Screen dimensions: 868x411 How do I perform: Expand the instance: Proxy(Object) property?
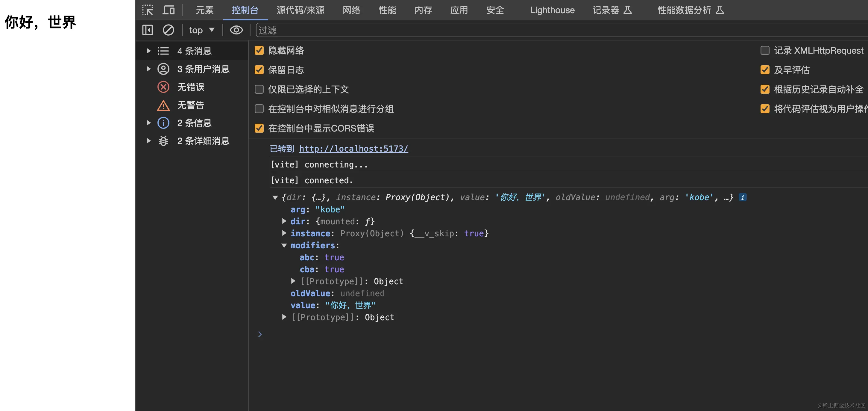(x=284, y=233)
